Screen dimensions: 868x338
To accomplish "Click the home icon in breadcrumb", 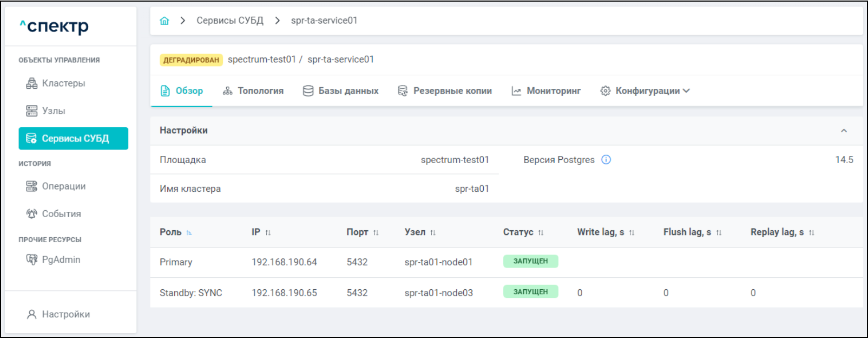I will tap(165, 21).
